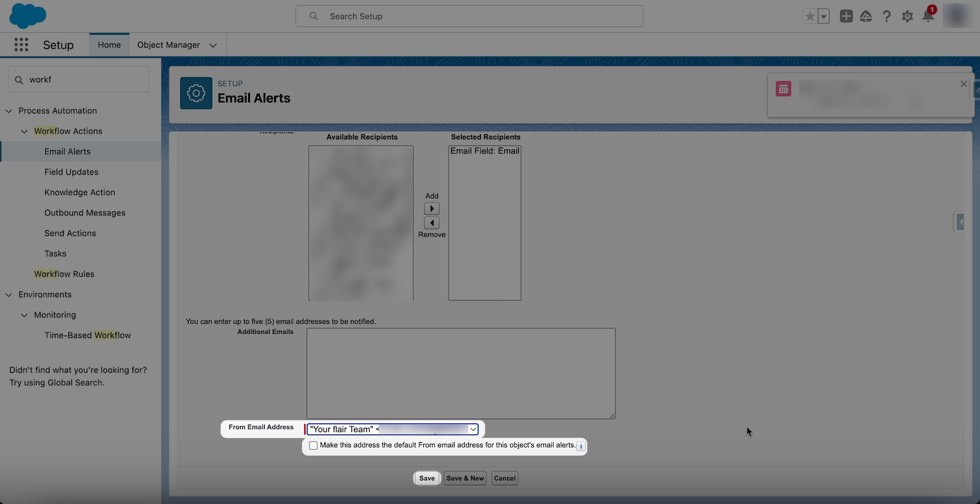This screenshot has height=504, width=980.
Task: Dismiss the calendar notification popup
Action: tap(963, 84)
